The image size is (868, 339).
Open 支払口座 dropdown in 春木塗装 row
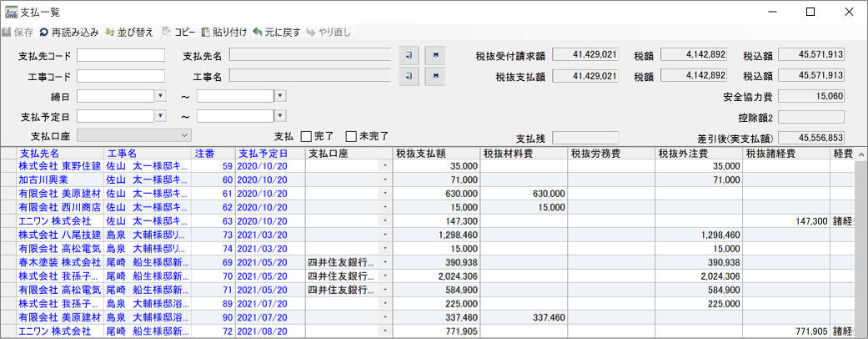[384, 261]
